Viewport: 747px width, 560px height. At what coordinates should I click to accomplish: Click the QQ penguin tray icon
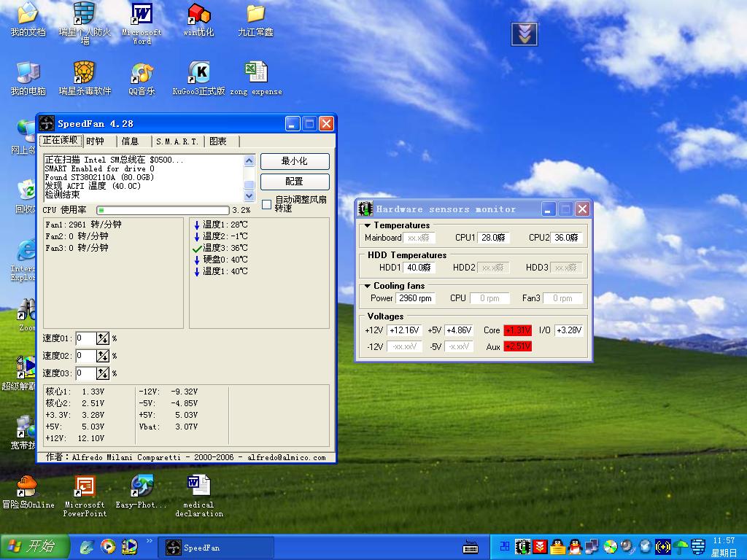coord(574,546)
